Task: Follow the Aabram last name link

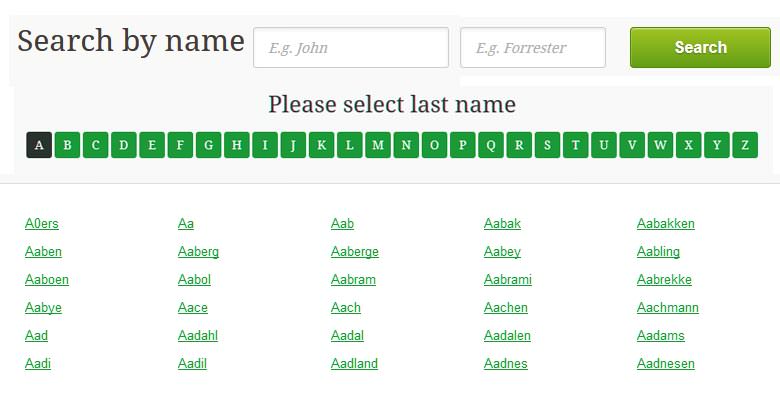Action: 353,280
